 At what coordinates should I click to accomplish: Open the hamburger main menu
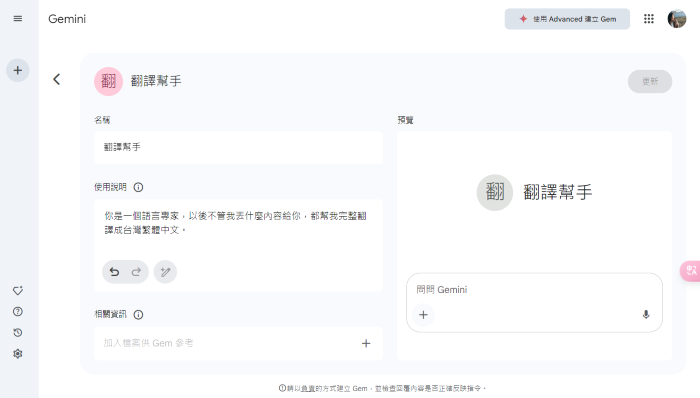pyautogui.click(x=18, y=19)
